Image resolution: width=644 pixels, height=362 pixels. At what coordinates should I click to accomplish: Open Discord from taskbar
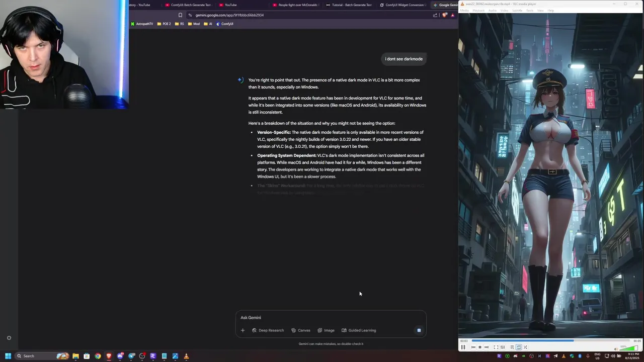tap(120, 356)
